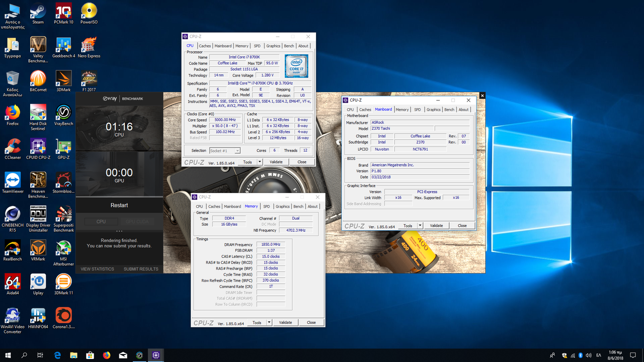Viewport: 644px width, 362px height.
Task: Open Display Driver Uninstaller icon
Action: [38, 218]
